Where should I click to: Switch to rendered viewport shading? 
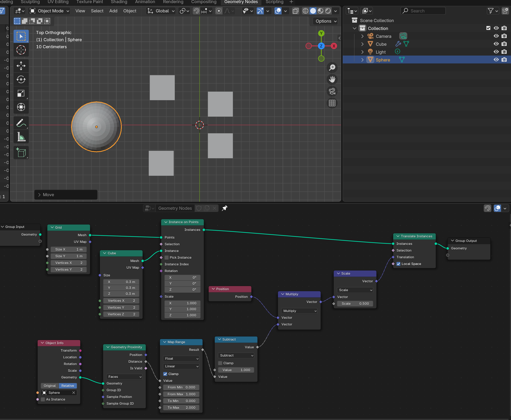(x=328, y=11)
